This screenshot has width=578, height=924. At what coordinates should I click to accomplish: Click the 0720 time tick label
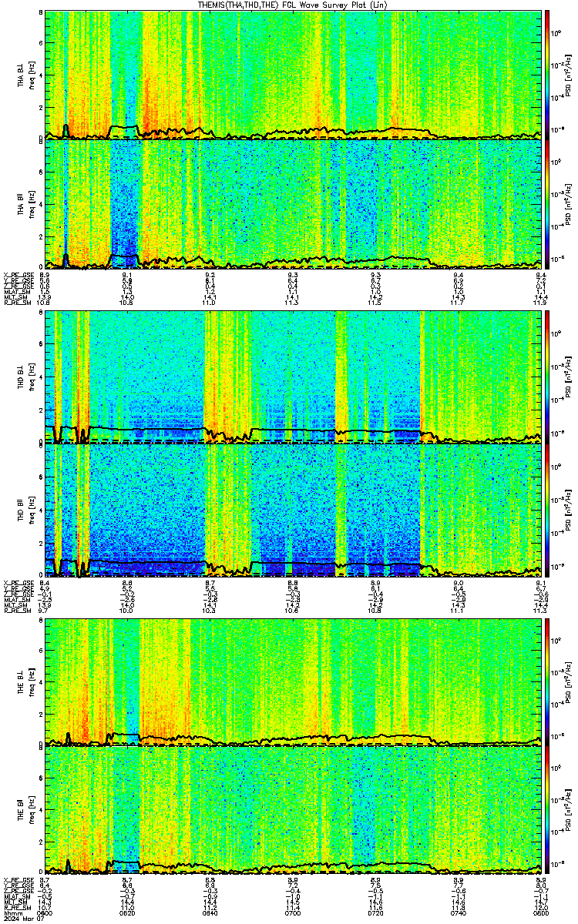(x=376, y=912)
